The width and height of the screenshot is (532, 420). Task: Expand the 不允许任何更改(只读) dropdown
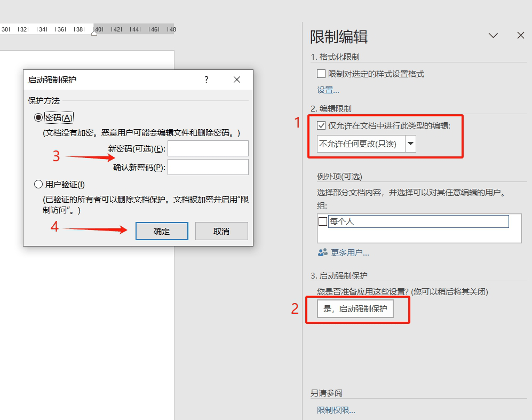tap(410, 144)
